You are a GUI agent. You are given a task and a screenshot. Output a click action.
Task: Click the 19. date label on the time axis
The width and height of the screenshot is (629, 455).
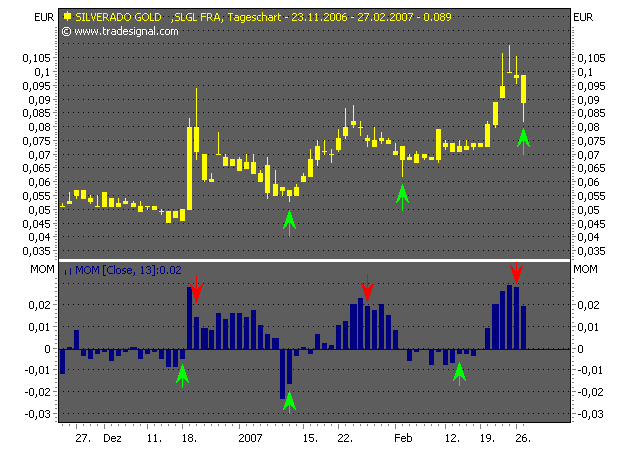coord(487,438)
